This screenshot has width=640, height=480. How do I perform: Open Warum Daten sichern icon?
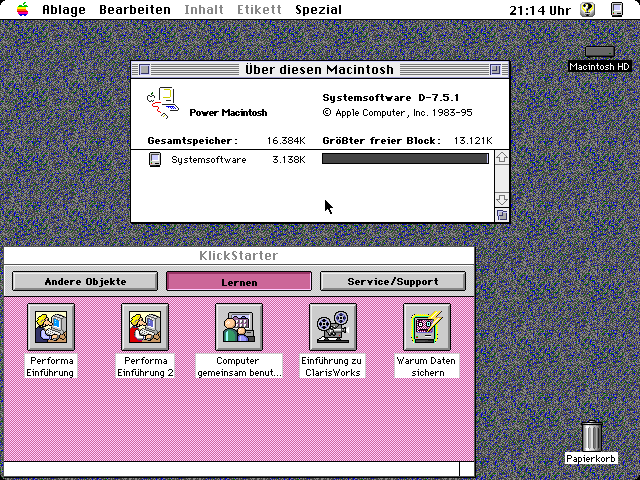tap(427, 327)
